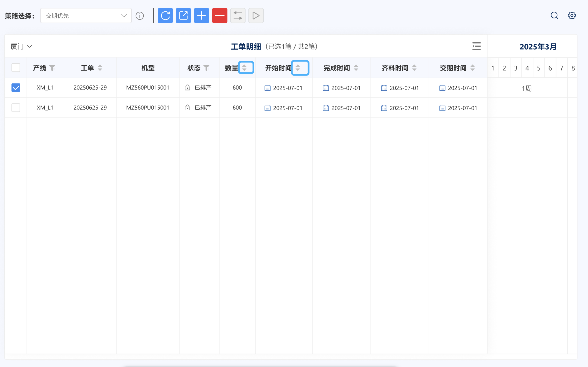
Task: Click the blue plus add button
Action: pos(201,15)
